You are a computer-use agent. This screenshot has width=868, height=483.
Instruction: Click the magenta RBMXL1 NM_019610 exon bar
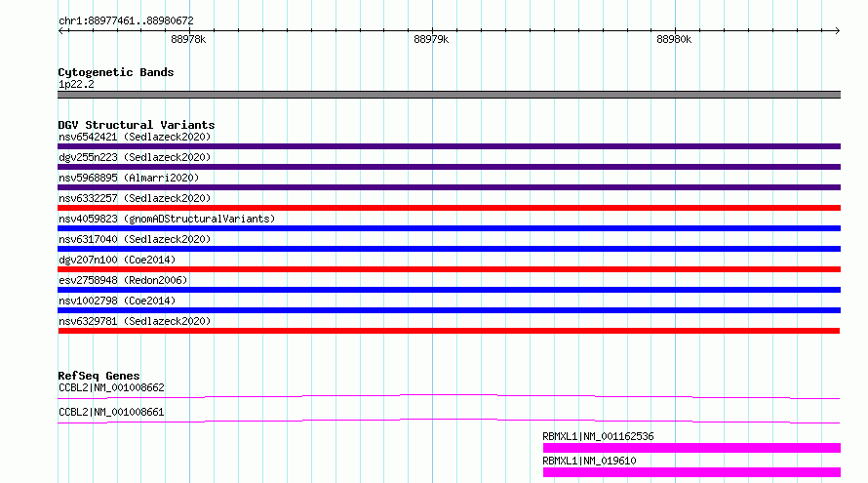pos(692,472)
